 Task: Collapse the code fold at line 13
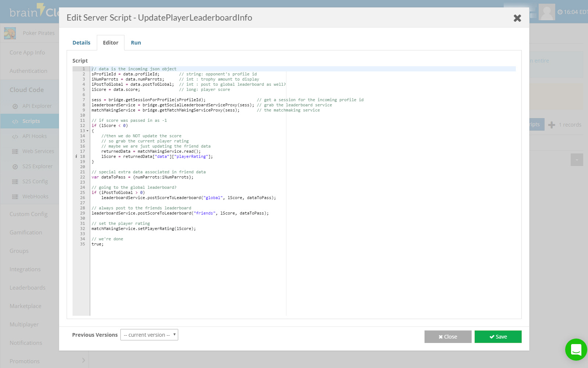[x=88, y=131]
